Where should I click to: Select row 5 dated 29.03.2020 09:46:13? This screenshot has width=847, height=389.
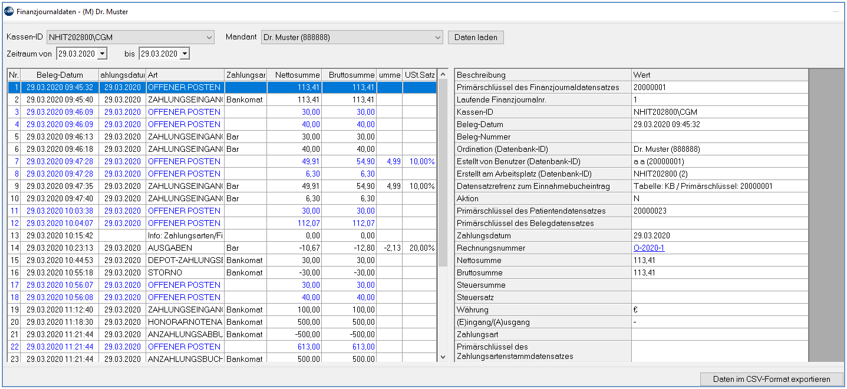(221, 137)
